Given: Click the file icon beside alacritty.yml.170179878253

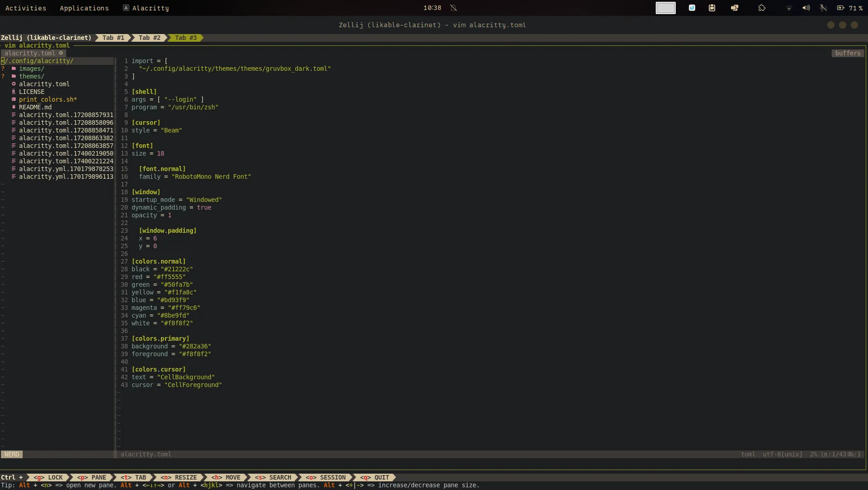Looking at the screenshot, I should [x=14, y=169].
